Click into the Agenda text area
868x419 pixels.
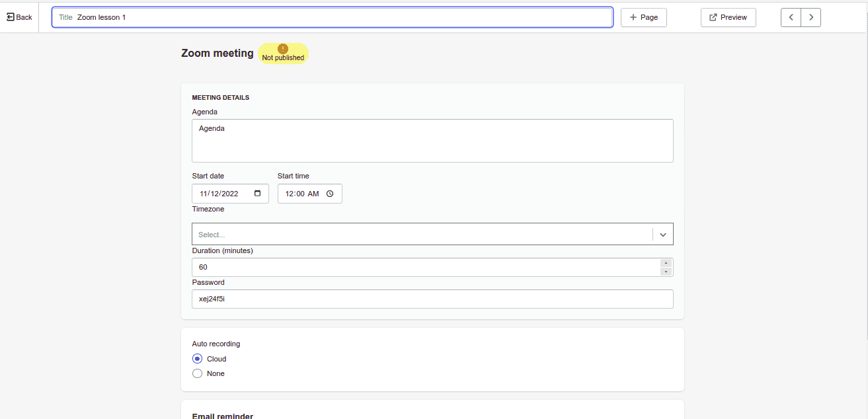(x=432, y=141)
